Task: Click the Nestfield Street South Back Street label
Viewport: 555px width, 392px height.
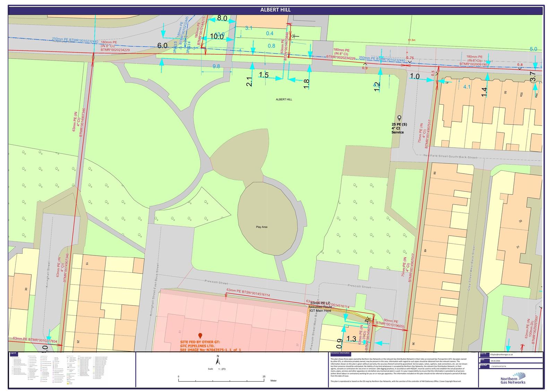Action: point(450,157)
